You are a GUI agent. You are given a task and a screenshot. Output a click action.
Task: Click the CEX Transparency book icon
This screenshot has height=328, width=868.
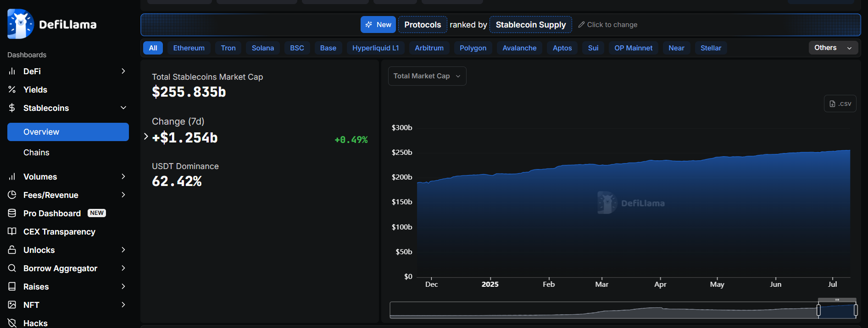click(x=12, y=232)
